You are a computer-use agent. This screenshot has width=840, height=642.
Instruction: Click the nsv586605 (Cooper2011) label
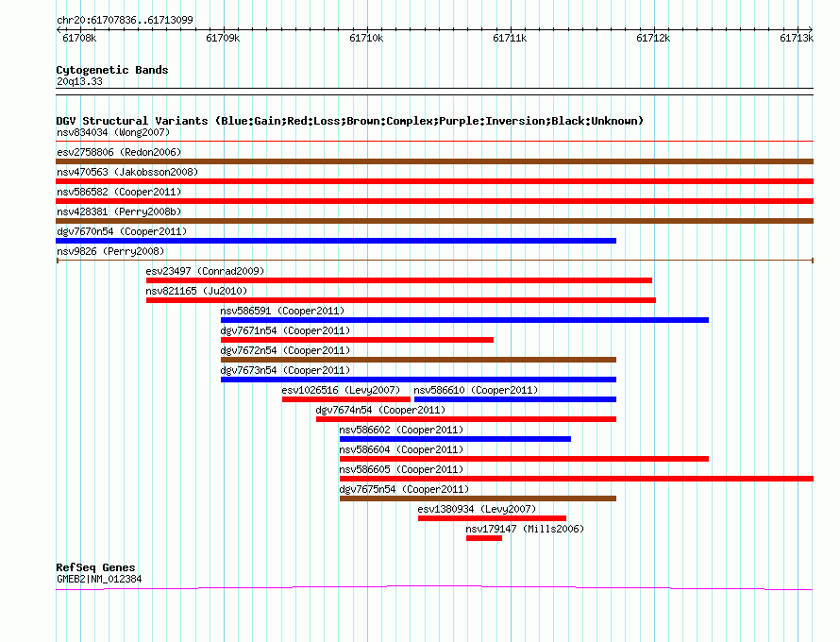(x=401, y=469)
